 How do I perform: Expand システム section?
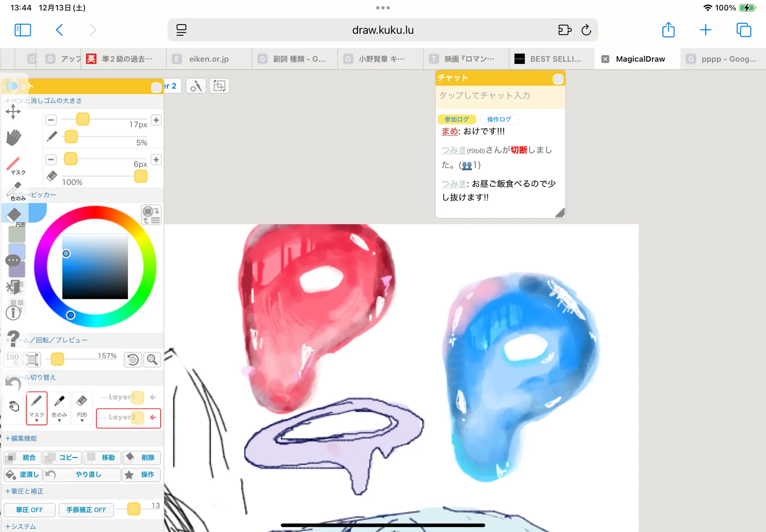pyautogui.click(x=20, y=526)
